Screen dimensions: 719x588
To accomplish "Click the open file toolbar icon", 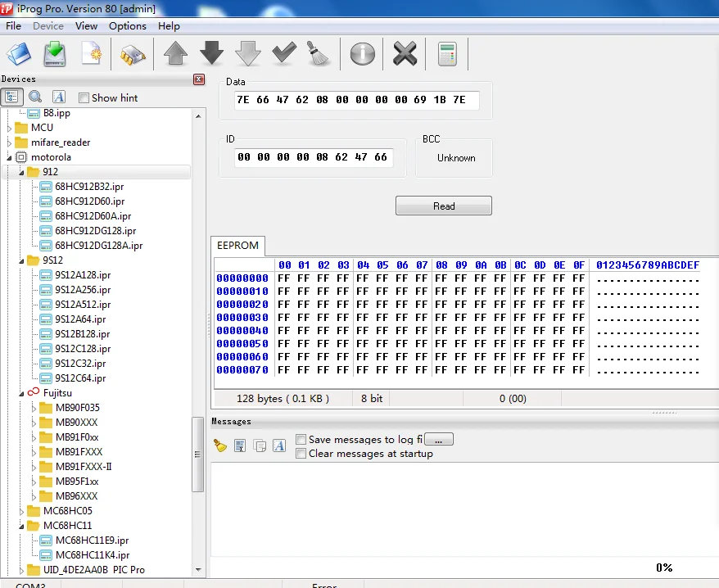I will click(x=19, y=54).
